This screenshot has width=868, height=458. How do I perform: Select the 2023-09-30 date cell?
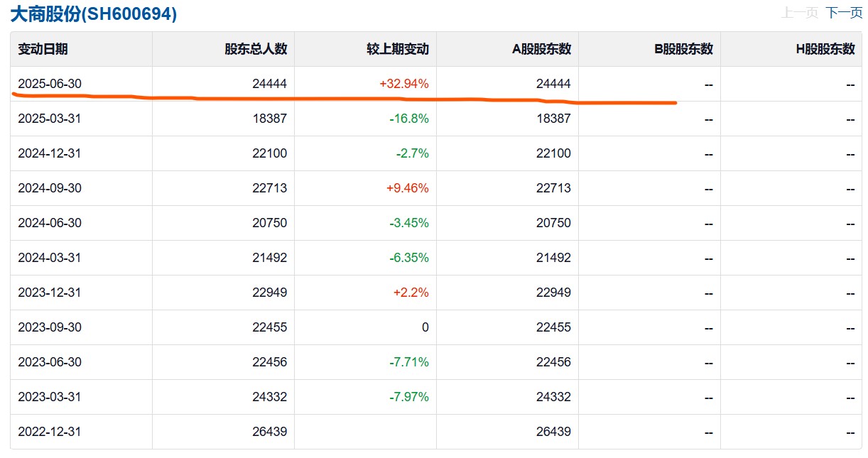[50, 327]
